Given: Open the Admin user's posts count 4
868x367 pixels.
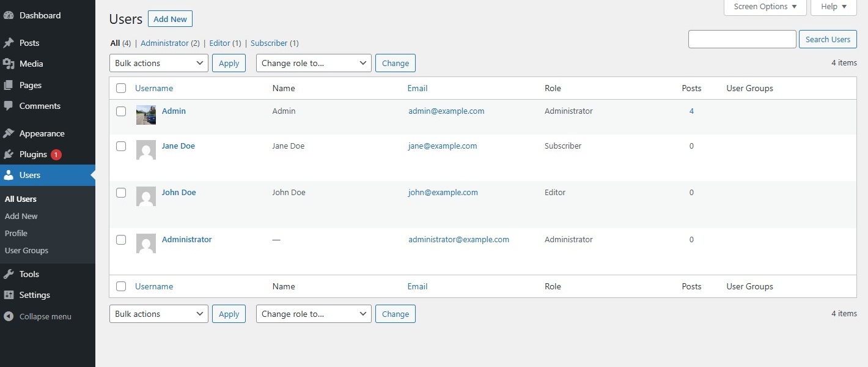Looking at the screenshot, I should coord(691,111).
